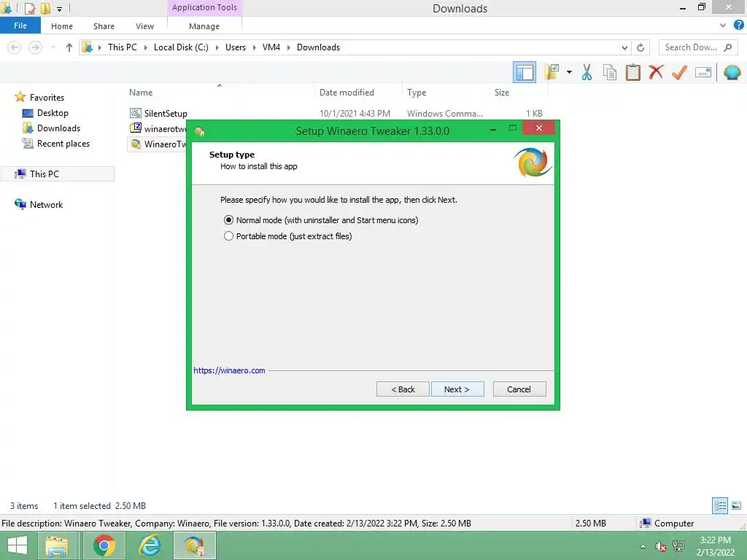The width and height of the screenshot is (747, 560).
Task: Click the orange checkmark Rename icon
Action: coord(679,72)
